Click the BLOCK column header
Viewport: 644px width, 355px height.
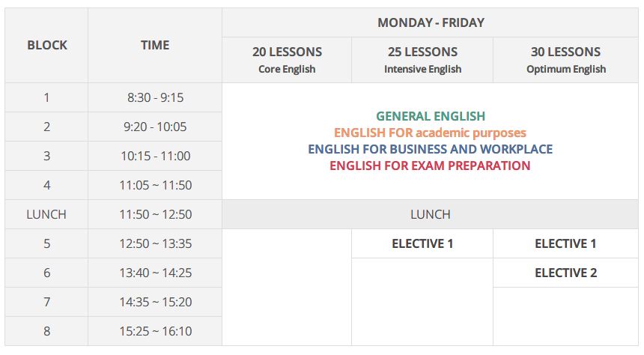coord(47,45)
